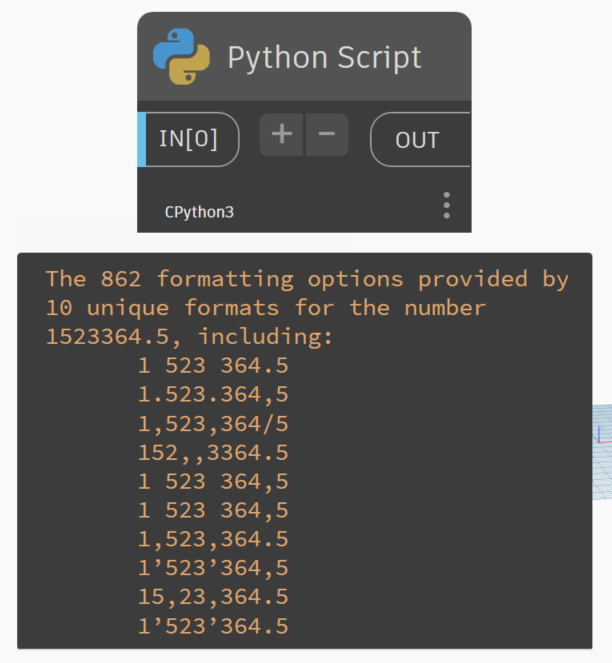The image size is (612, 663).
Task: Add an input port with the plus button
Action: [x=281, y=135]
